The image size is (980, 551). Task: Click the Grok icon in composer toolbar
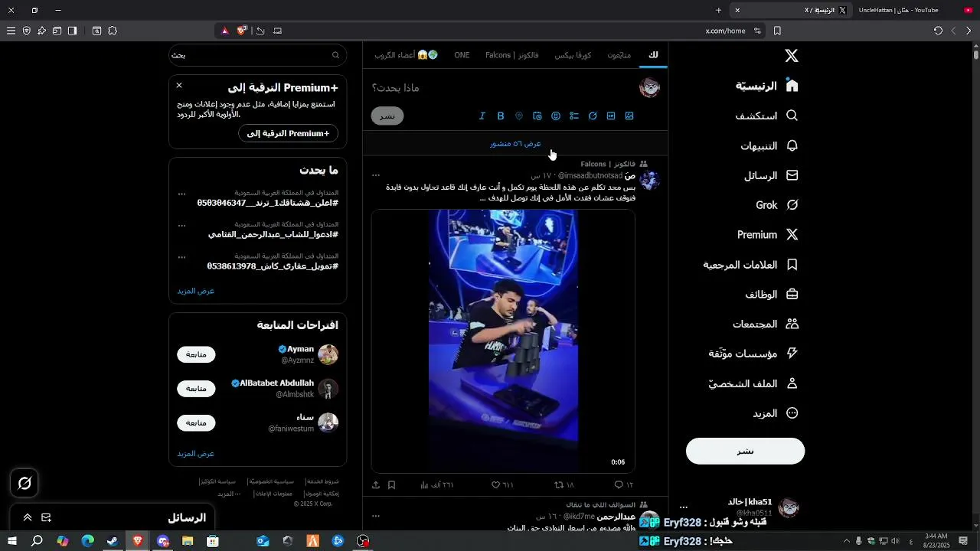click(x=593, y=116)
